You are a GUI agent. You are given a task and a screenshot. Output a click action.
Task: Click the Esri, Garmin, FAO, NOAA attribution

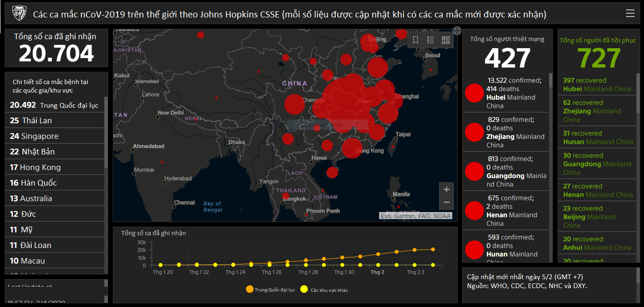(415, 216)
